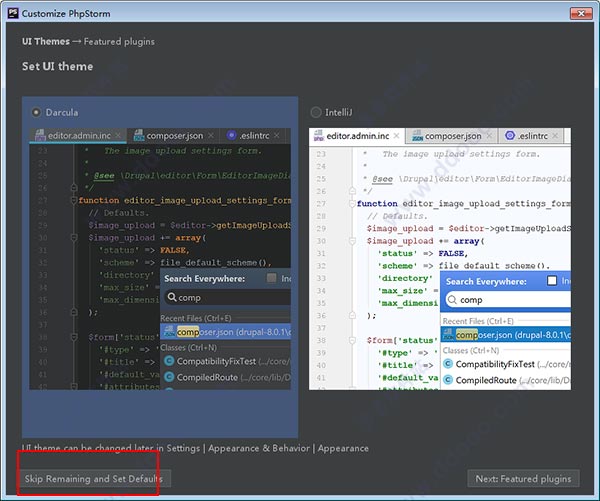Click the 'UI theme can be changed later' note
600x501 pixels.
tap(195, 448)
